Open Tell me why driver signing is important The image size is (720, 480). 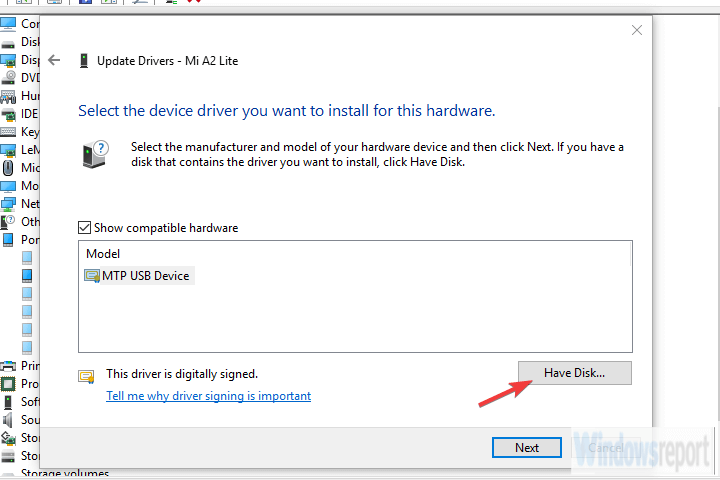click(x=208, y=396)
